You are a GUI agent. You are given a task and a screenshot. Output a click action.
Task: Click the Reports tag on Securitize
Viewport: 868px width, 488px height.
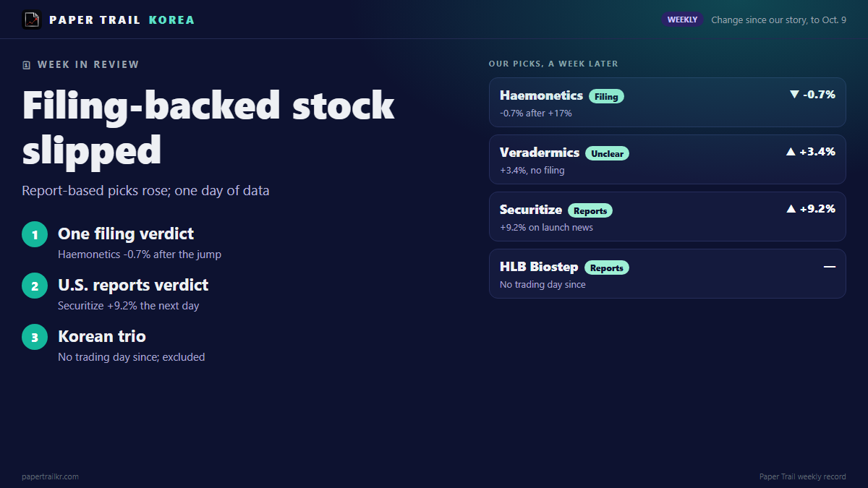pos(590,210)
